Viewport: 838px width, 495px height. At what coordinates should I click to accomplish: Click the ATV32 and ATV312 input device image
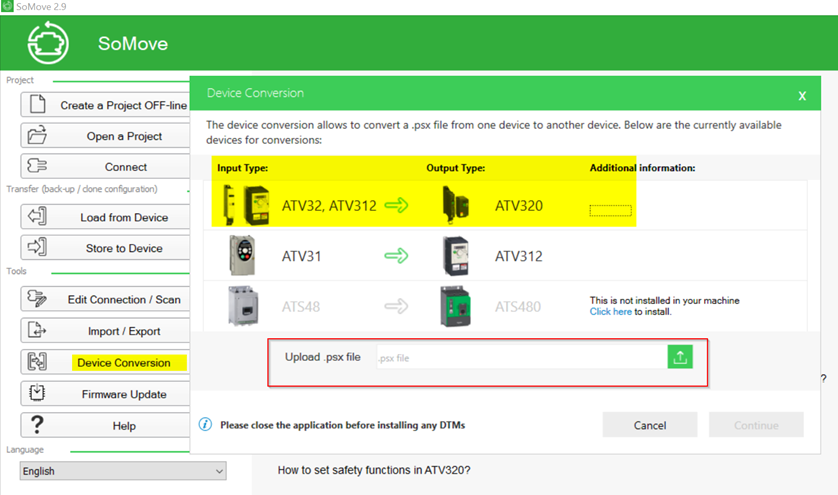(246, 205)
